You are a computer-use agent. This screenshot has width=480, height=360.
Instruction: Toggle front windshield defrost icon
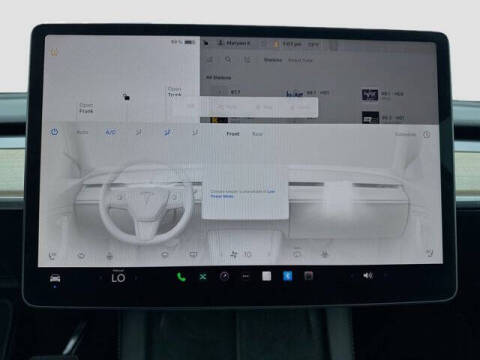click(x=164, y=255)
